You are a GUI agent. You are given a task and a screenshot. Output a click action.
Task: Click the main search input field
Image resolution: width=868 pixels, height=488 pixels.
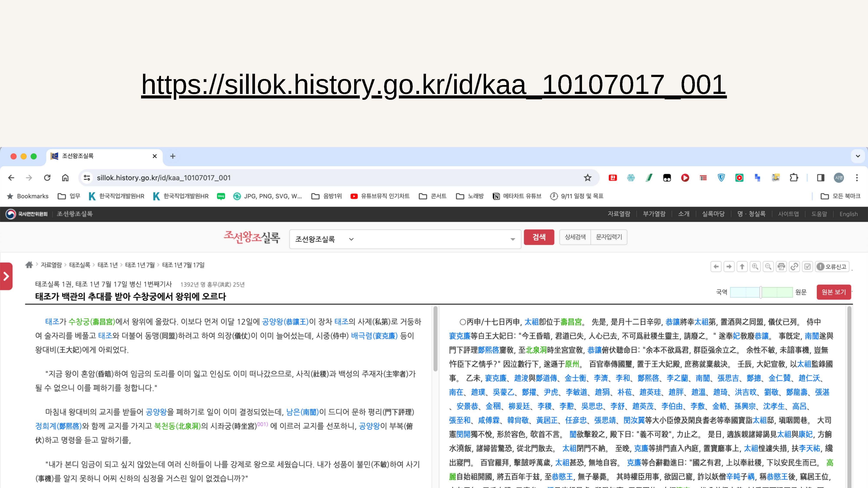click(431, 239)
